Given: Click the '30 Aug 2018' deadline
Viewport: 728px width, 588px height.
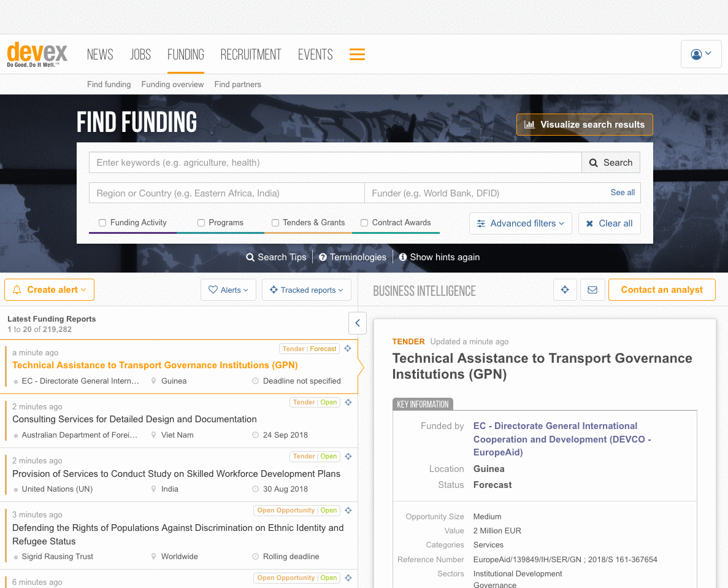Looking at the screenshot, I should pyautogui.click(x=286, y=489).
